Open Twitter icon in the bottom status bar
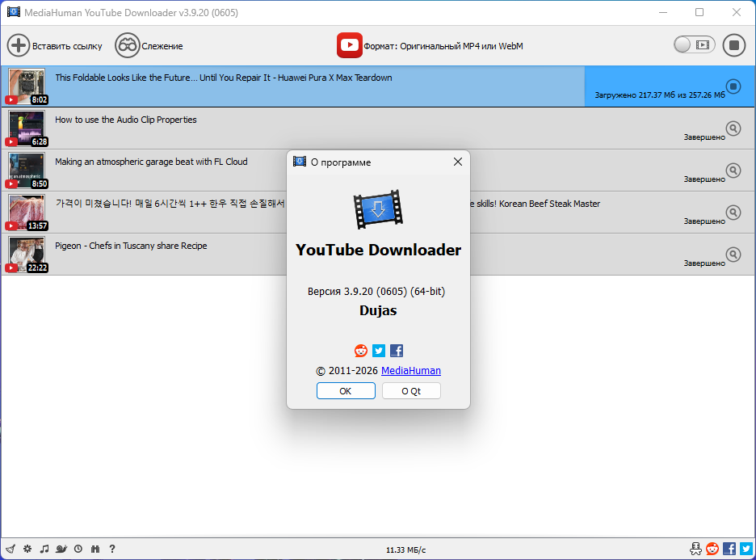The height and width of the screenshot is (560, 756). pos(746,549)
